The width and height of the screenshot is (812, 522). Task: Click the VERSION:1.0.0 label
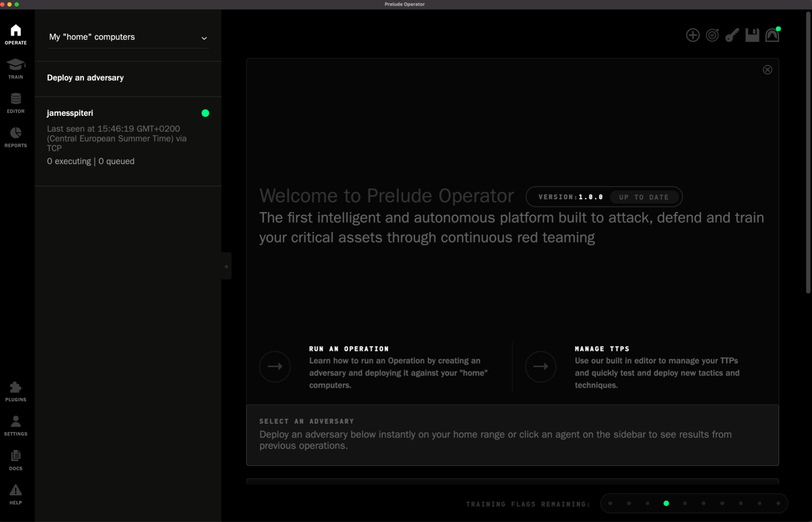[x=571, y=197]
